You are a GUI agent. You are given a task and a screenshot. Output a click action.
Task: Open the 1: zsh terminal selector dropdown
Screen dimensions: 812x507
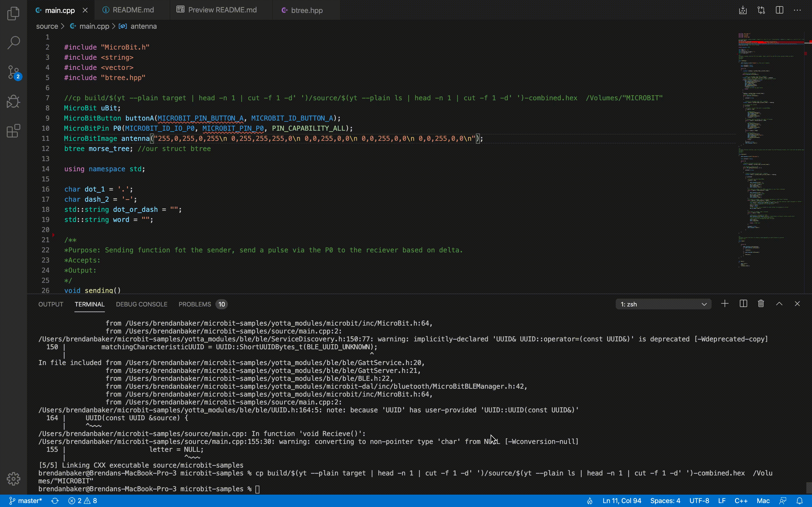click(x=663, y=304)
